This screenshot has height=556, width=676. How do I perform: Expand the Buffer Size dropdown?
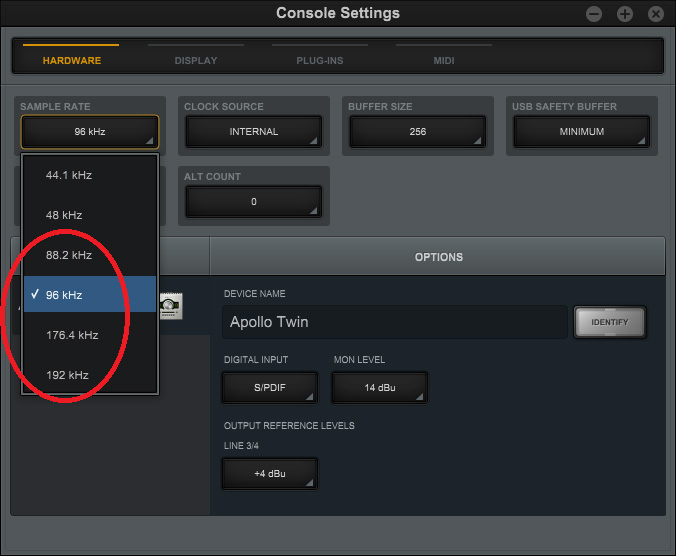[418, 132]
